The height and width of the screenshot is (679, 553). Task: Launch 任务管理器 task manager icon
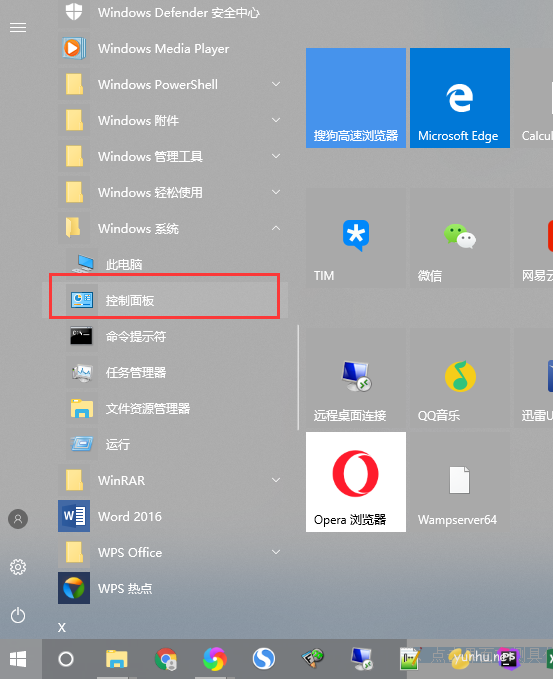pyautogui.click(x=82, y=372)
